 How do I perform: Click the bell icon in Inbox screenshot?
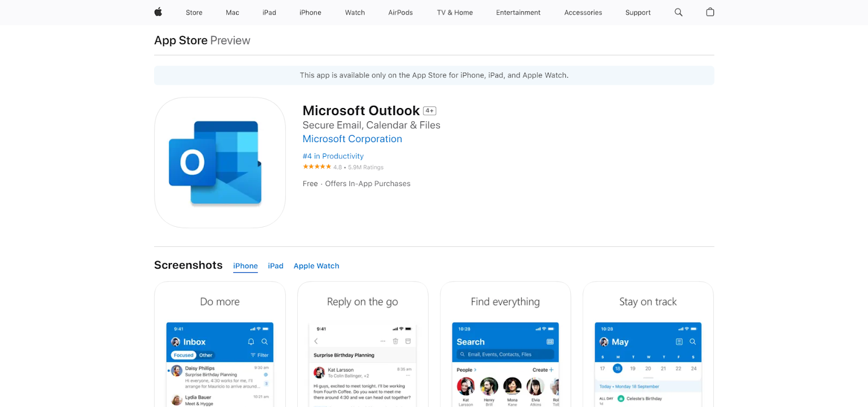251,342
